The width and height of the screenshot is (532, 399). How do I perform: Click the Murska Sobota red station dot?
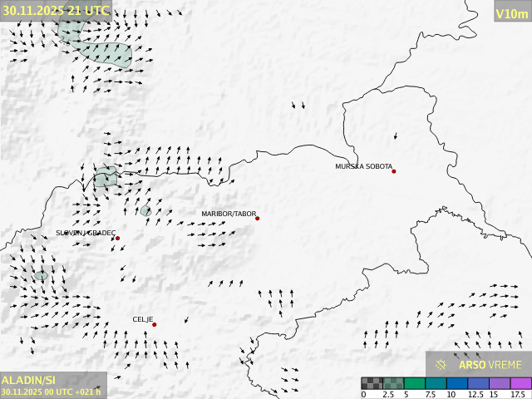pyautogui.click(x=394, y=171)
